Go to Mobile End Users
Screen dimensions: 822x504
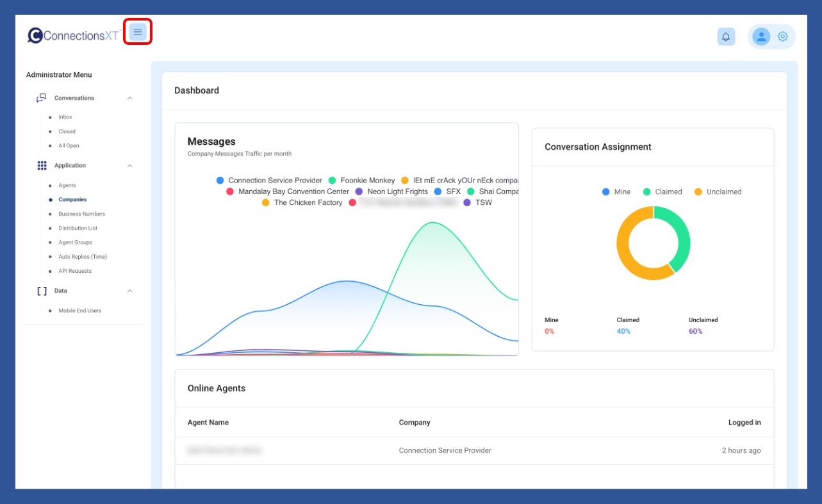coord(79,311)
